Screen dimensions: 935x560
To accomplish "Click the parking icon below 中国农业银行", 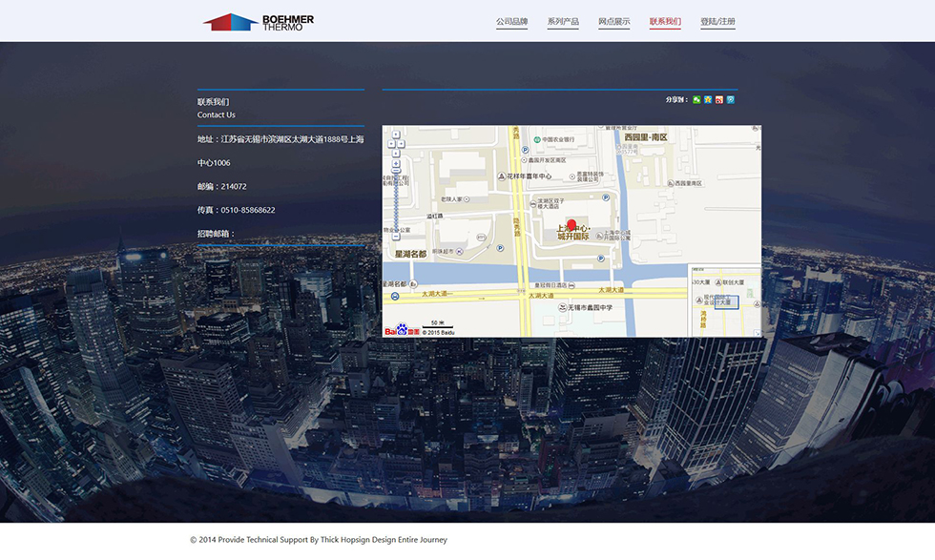I will (525, 151).
